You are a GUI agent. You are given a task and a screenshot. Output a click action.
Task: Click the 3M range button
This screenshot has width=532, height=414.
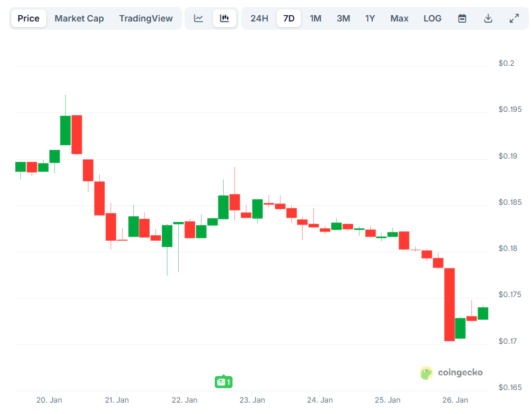[x=343, y=18]
